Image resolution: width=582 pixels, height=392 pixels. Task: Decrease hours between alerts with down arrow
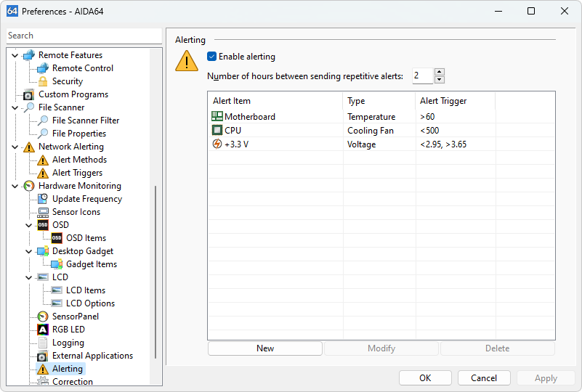(439, 80)
